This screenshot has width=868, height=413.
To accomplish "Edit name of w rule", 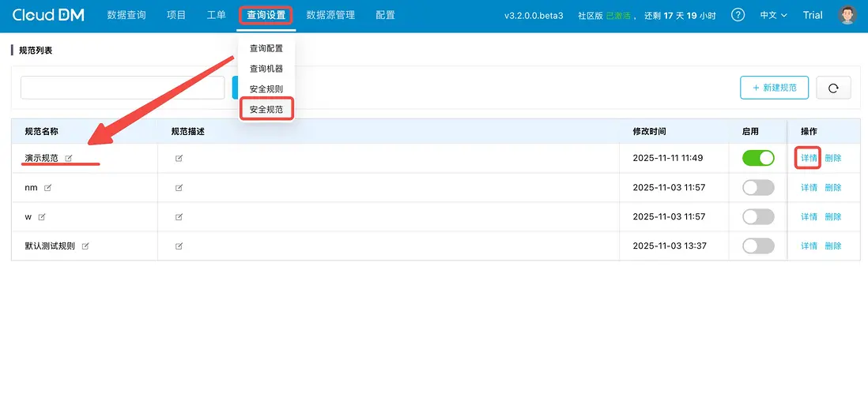I will click(42, 216).
